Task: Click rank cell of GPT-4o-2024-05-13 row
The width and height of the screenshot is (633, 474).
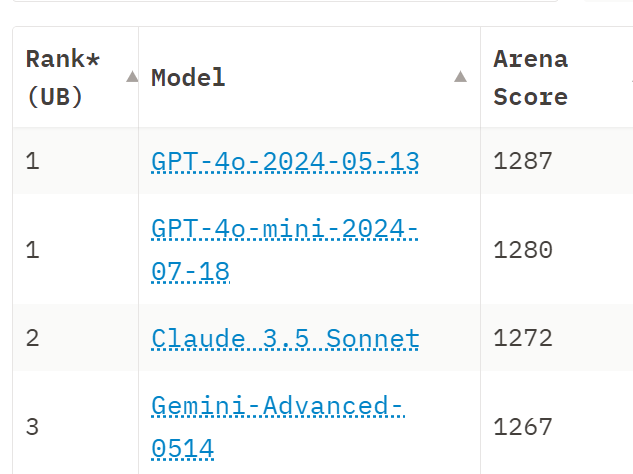Action: coord(75,161)
